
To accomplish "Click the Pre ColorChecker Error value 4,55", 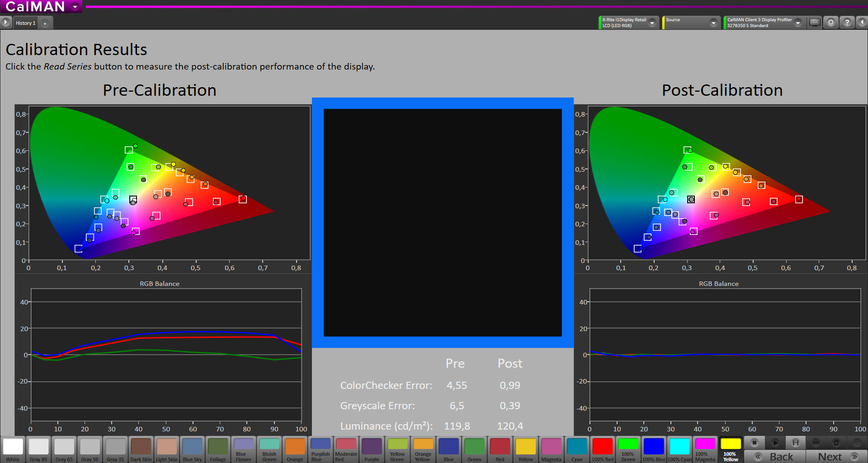I will (x=457, y=385).
